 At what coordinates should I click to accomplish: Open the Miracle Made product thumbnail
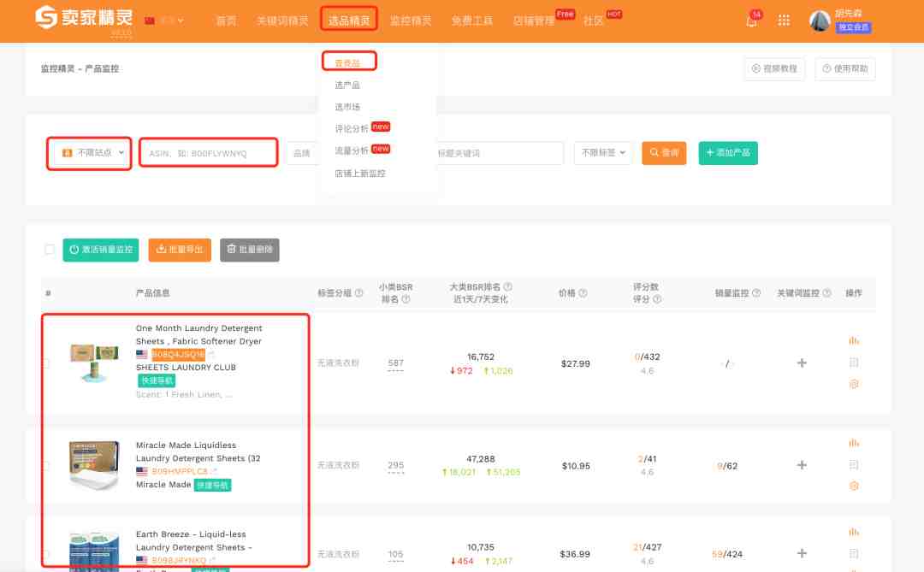[x=94, y=465]
